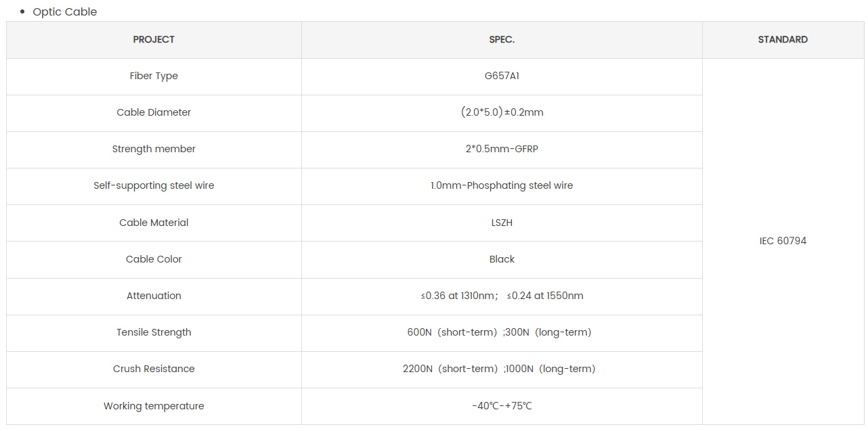Click the (2.0*5.0)±0.2mm value
The height and width of the screenshot is (431, 868).
(502, 112)
